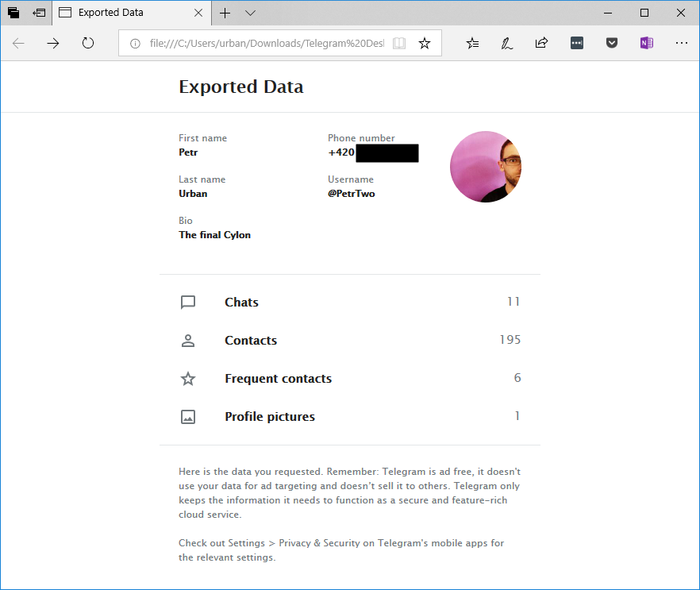Open the Frequent contacts section
The image size is (700, 590).
tap(350, 379)
